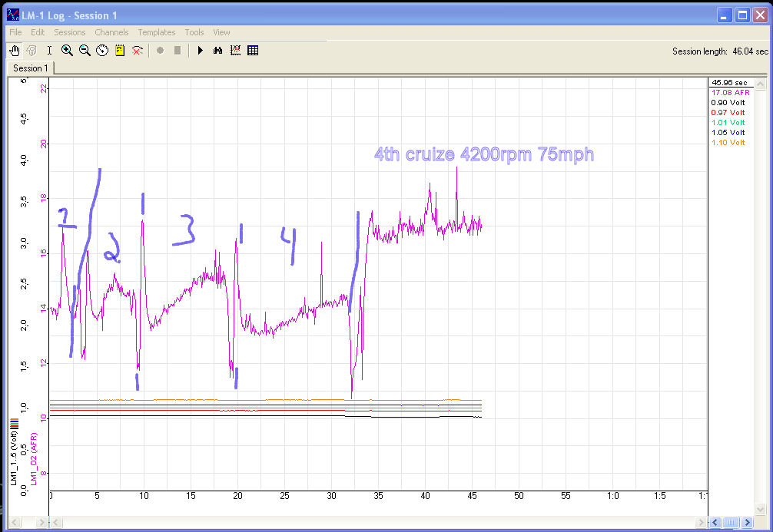Open the Channels menu
773x532 pixels.
coord(111,32)
